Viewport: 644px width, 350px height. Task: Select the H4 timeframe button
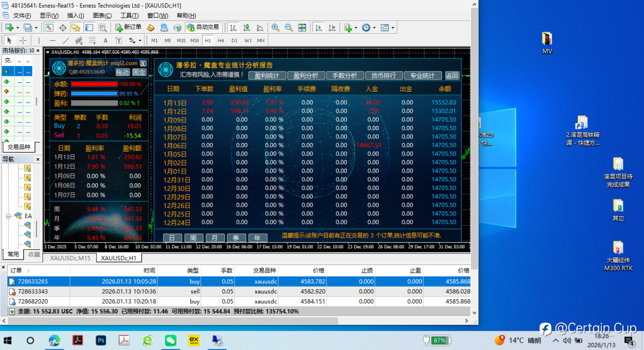[220, 40]
